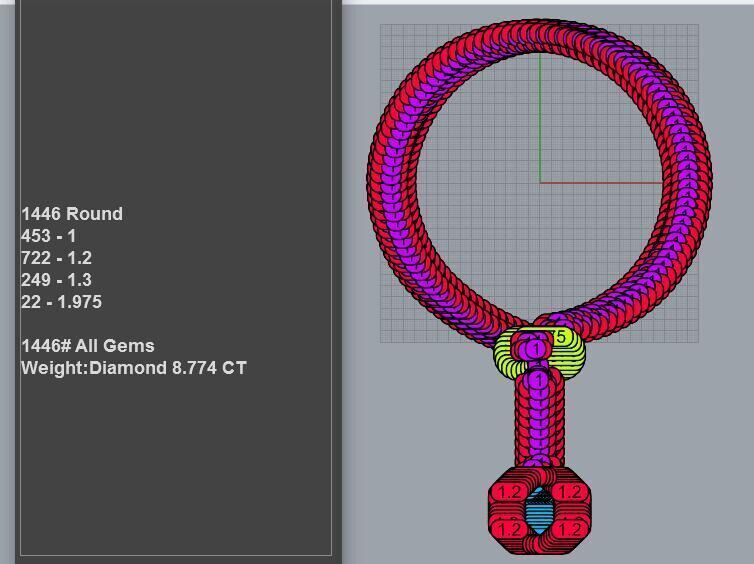Click the 'Weight:Diamond 8.774 CT' text
The image size is (754, 564).
[x=134, y=368]
